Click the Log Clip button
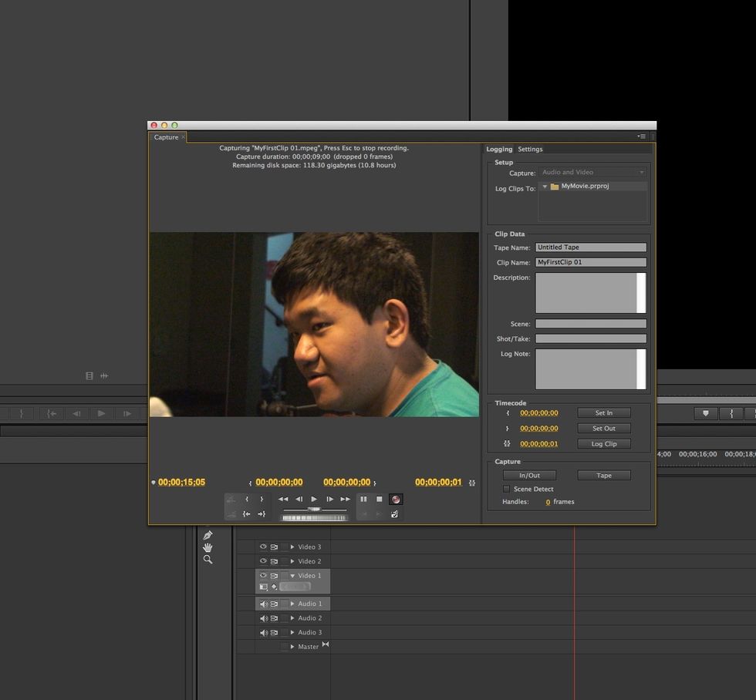The height and width of the screenshot is (700, 756). [603, 444]
